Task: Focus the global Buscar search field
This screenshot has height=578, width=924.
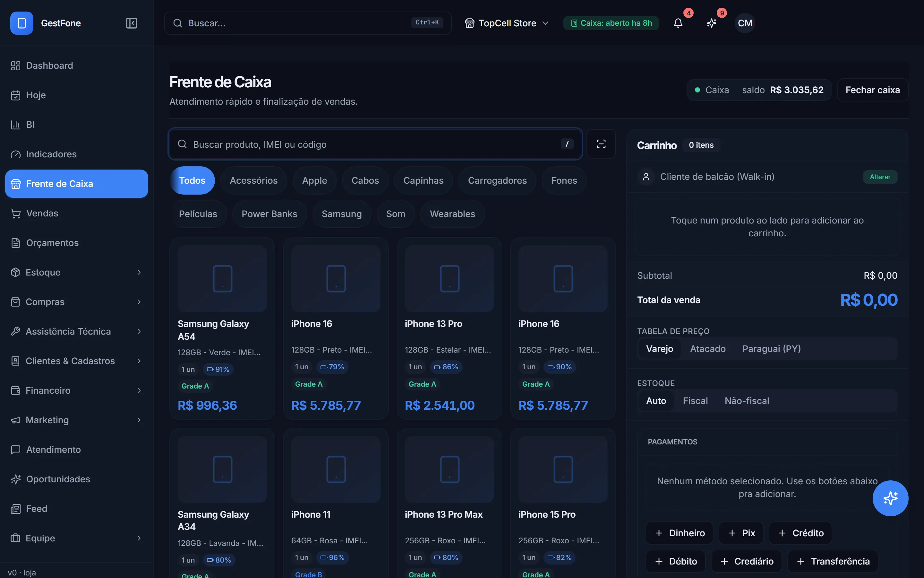Action: [308, 23]
